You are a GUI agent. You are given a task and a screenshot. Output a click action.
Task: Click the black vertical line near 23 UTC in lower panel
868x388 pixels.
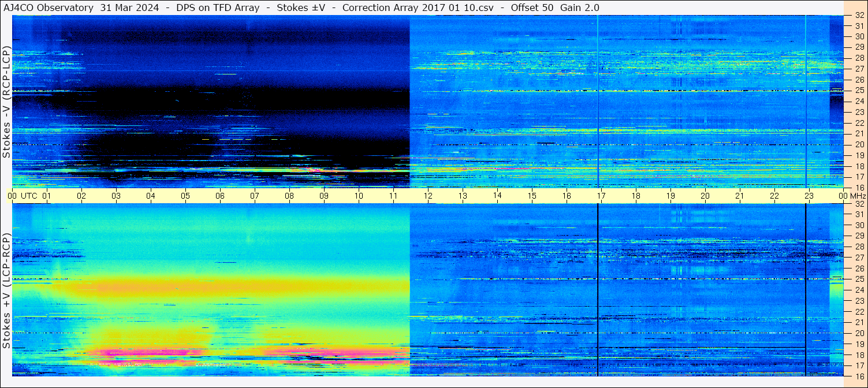click(x=806, y=290)
